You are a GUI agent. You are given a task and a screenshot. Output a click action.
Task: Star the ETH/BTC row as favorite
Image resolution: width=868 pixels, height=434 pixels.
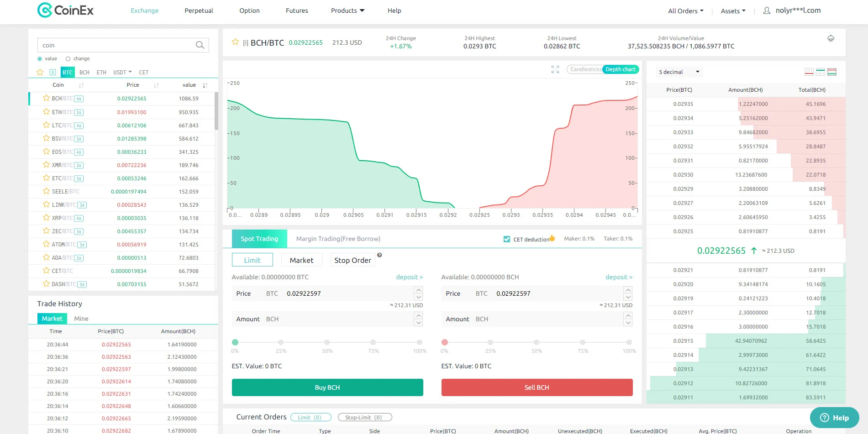(46, 112)
